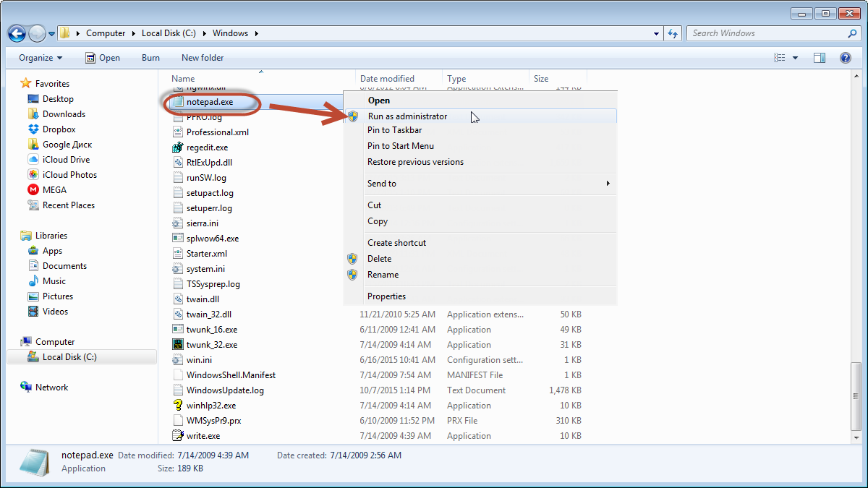This screenshot has width=868, height=488.
Task: Select the notepad.exe file
Action: (209, 102)
